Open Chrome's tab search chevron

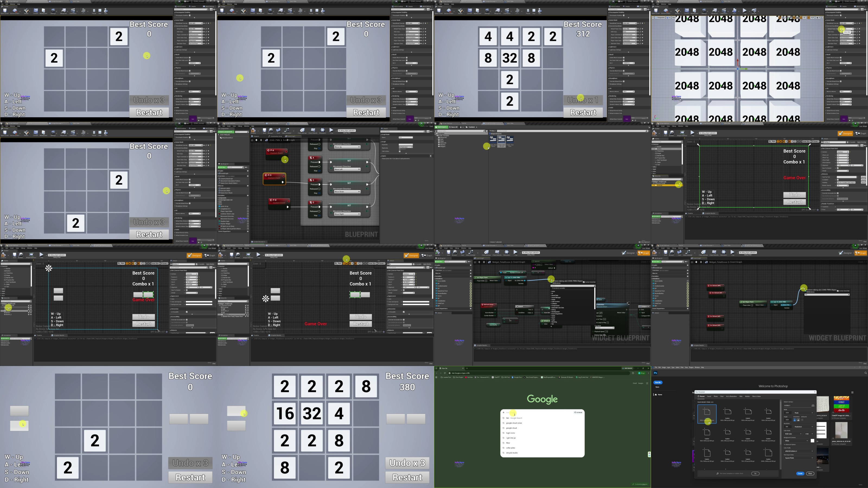pyautogui.click(x=436, y=368)
